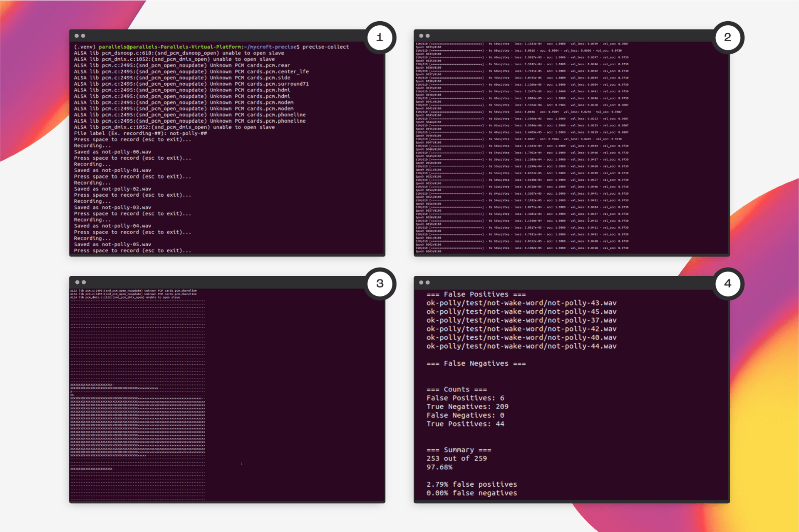Click the 'cards.pcm.side' ALSA line
This screenshot has width=799, height=532.
182,78
